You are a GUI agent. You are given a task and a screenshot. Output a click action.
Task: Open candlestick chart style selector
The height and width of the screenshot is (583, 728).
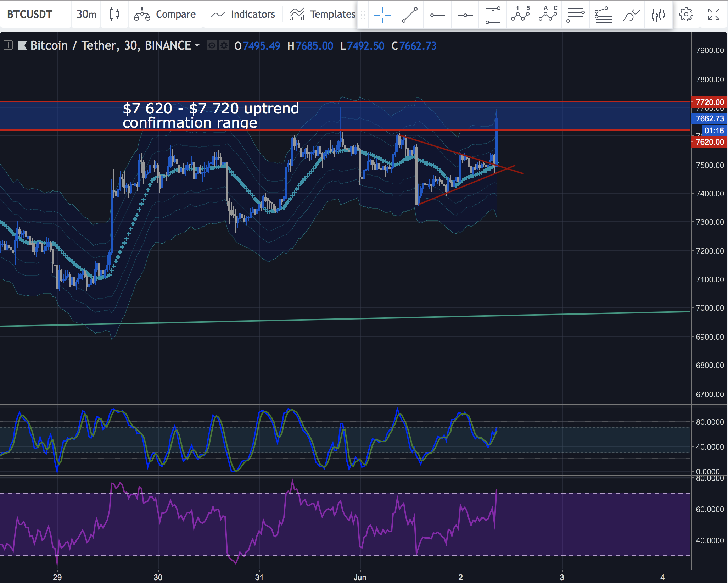[x=114, y=14]
